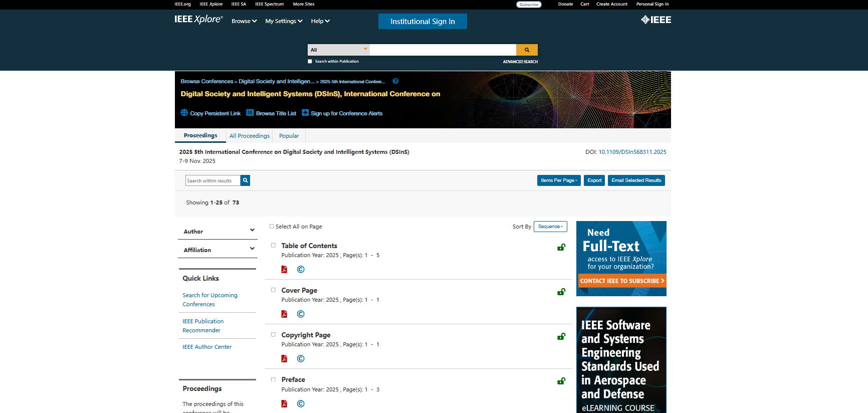Viewport: 868px width, 413px height.
Task: Click the copyright icon under Preface
Action: (301, 404)
